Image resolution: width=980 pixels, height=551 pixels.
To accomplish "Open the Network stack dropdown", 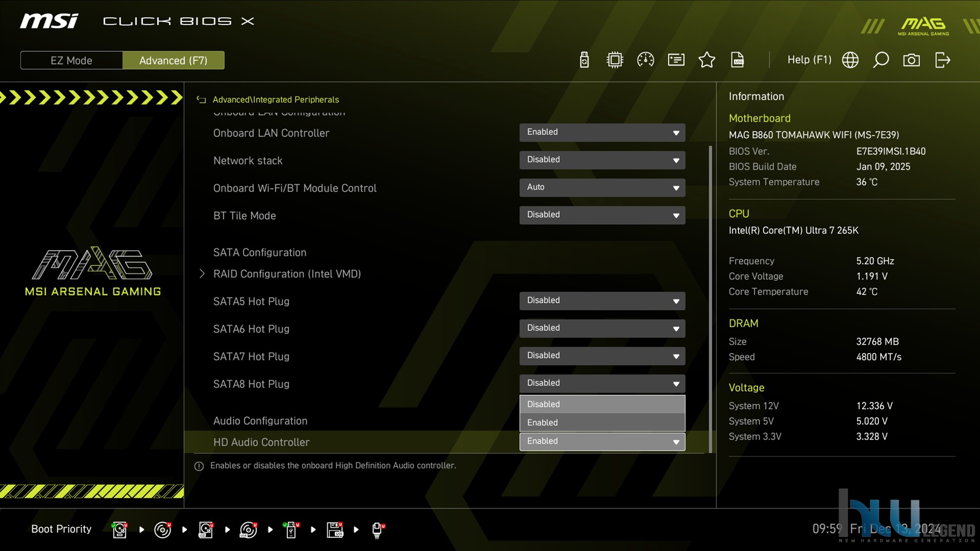I will point(602,160).
